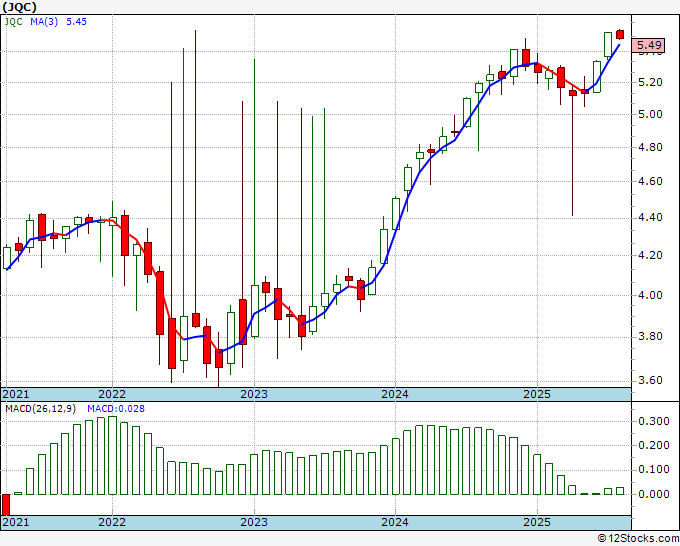680x546 pixels.
Task: Click the MACD(26,12,9) indicator label
Action: tap(41, 409)
